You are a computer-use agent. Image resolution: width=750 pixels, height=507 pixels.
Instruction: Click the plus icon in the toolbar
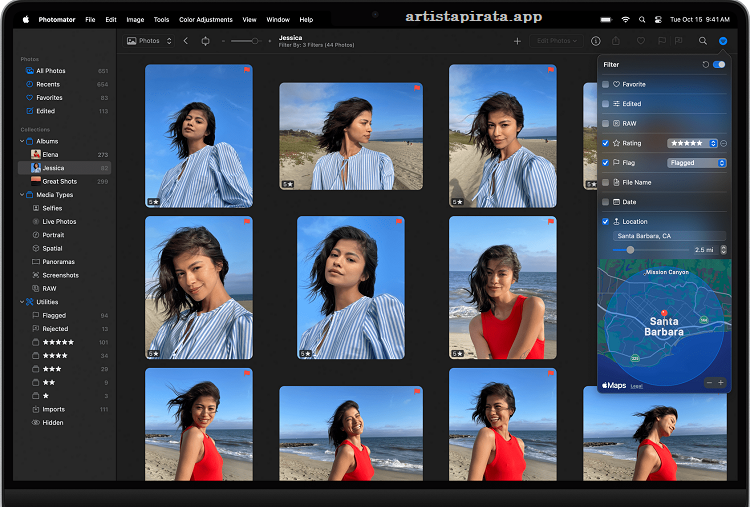point(517,41)
